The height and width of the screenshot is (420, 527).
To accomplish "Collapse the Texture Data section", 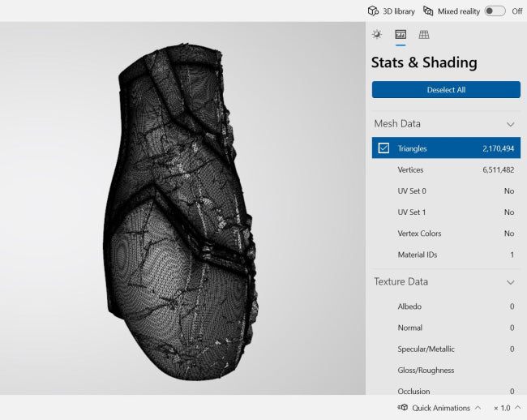I will point(511,282).
